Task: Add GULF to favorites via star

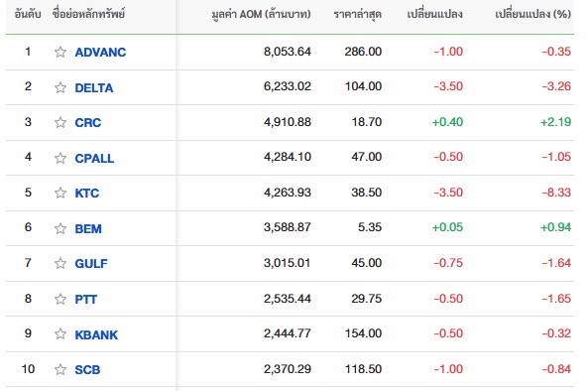Action: tap(60, 263)
